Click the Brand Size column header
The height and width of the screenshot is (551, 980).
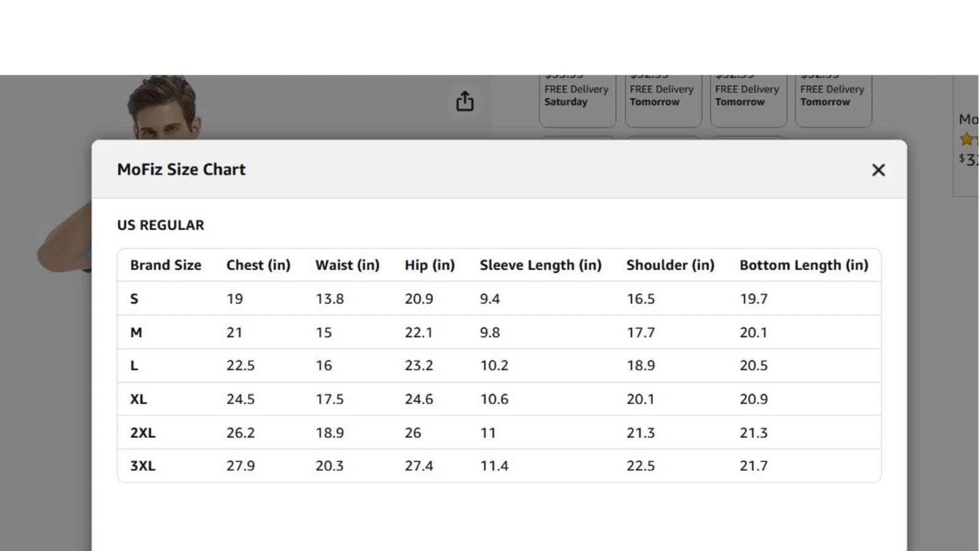click(165, 265)
